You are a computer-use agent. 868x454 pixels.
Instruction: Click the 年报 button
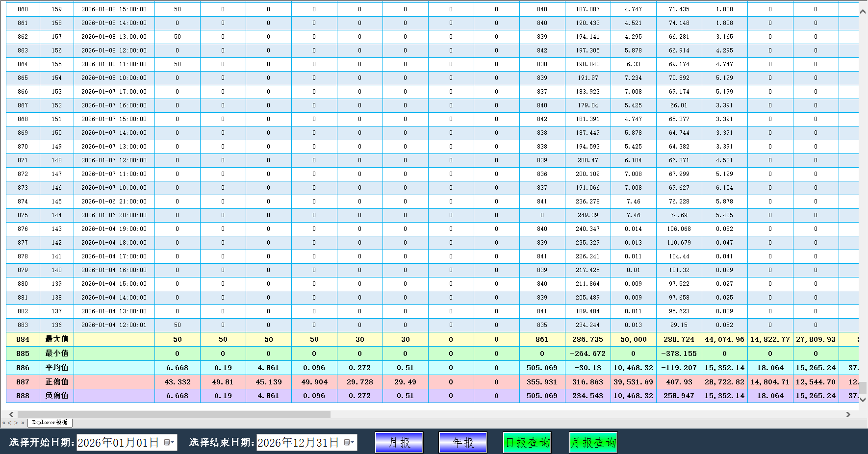click(462, 442)
